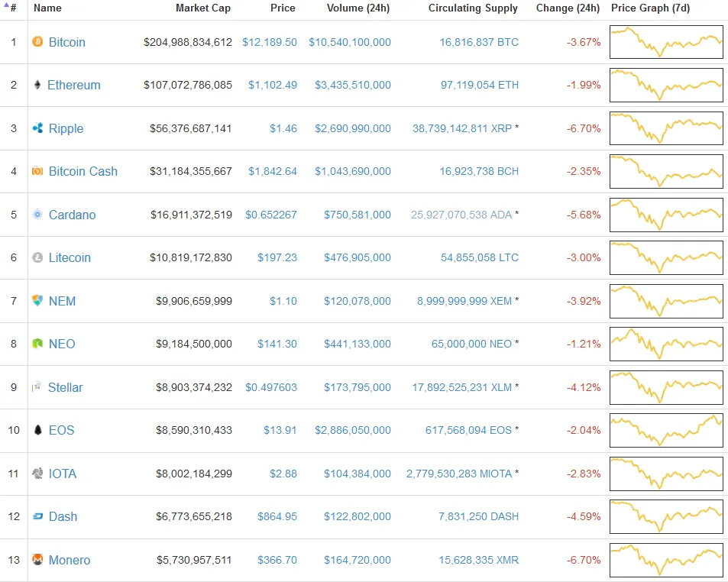This screenshot has height=582, width=728.
Task: Click the Ripple logo icon
Action: (37, 128)
